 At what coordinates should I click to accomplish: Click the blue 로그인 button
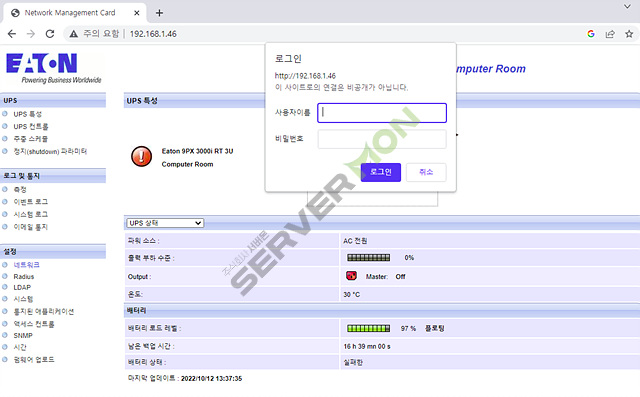click(x=380, y=172)
